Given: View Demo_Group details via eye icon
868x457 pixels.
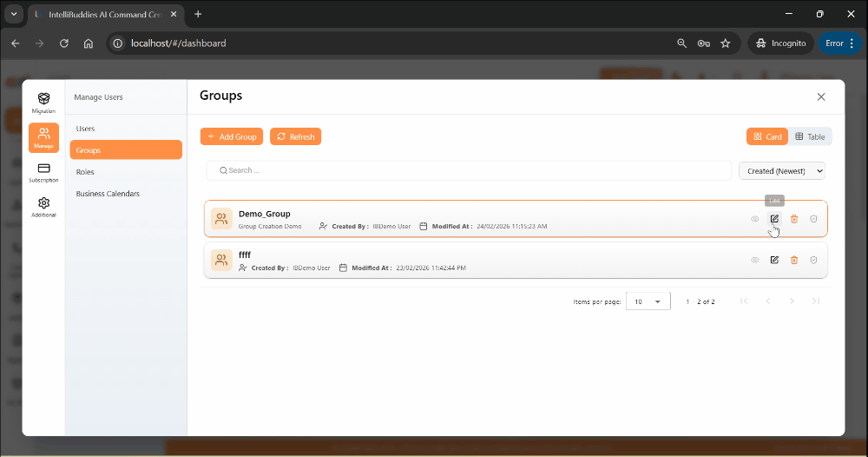Looking at the screenshot, I should pyautogui.click(x=755, y=219).
